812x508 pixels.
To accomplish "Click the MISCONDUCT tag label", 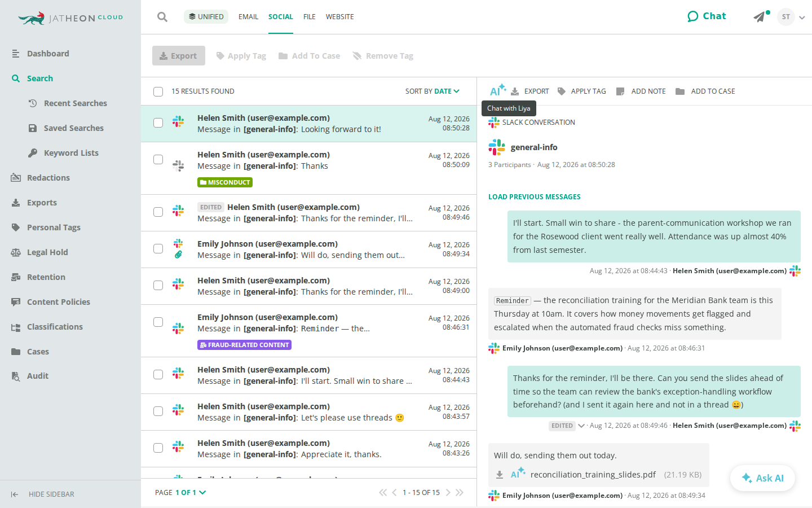I will tap(225, 182).
